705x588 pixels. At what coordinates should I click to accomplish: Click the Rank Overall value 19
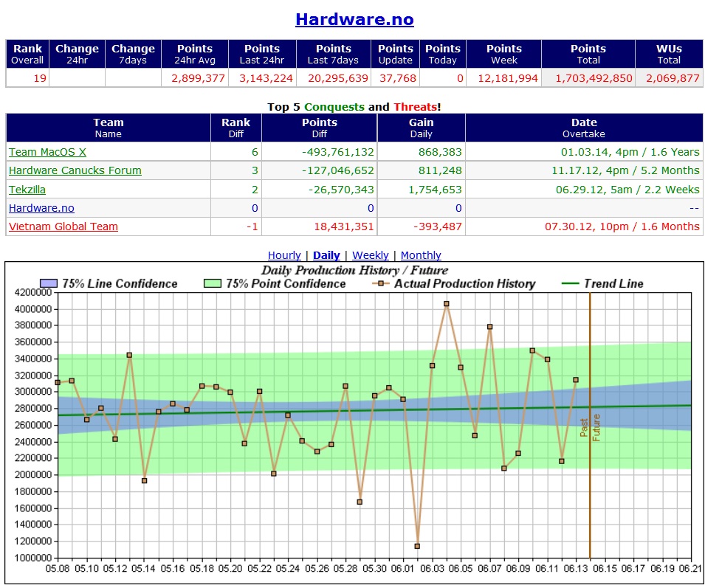tap(40, 78)
